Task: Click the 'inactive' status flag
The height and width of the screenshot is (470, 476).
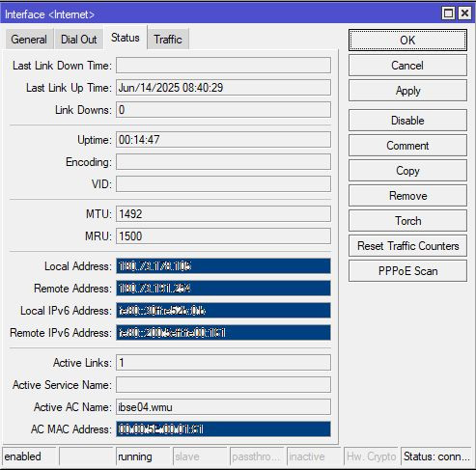Action: (314, 456)
